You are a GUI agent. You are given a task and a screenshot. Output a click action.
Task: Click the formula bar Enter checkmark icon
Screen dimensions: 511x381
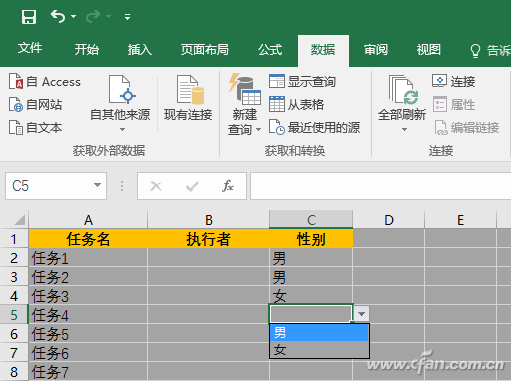192,186
